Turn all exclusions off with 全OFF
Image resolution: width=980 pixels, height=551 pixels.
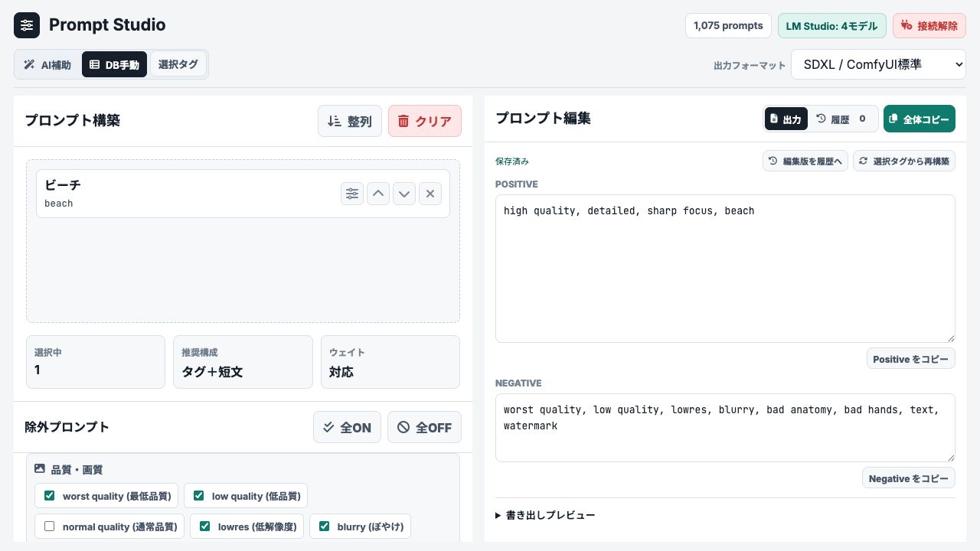pos(424,427)
